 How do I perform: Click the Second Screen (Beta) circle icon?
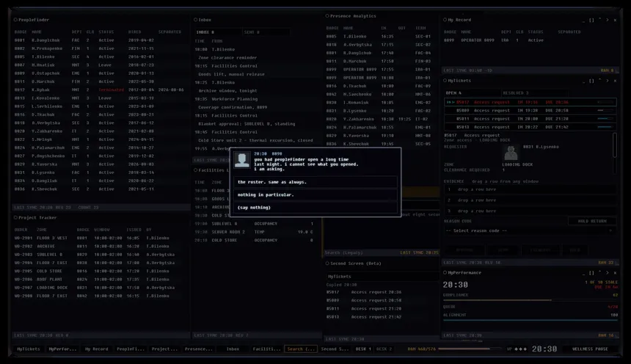pos(327,263)
